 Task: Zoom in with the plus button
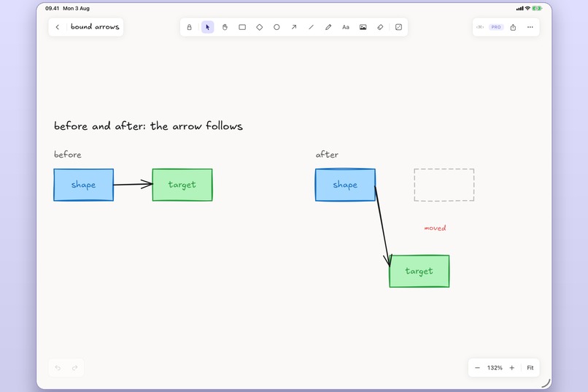[512, 368]
